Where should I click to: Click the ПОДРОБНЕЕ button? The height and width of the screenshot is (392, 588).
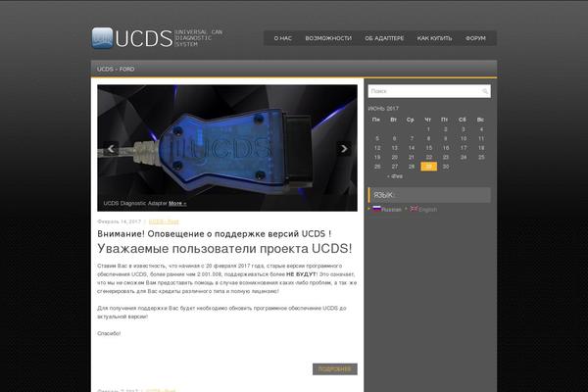334,369
